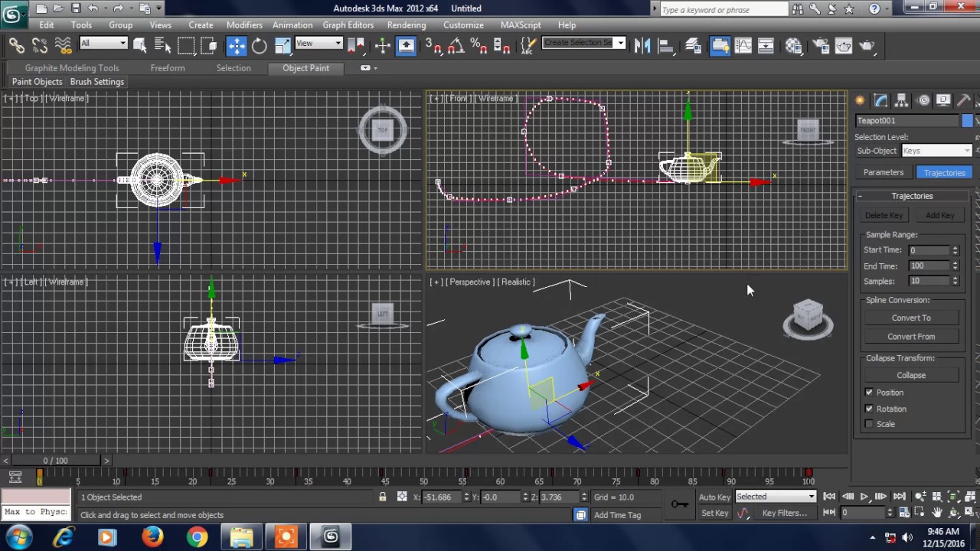
Task: Open the Manage Layers icon
Action: [693, 46]
